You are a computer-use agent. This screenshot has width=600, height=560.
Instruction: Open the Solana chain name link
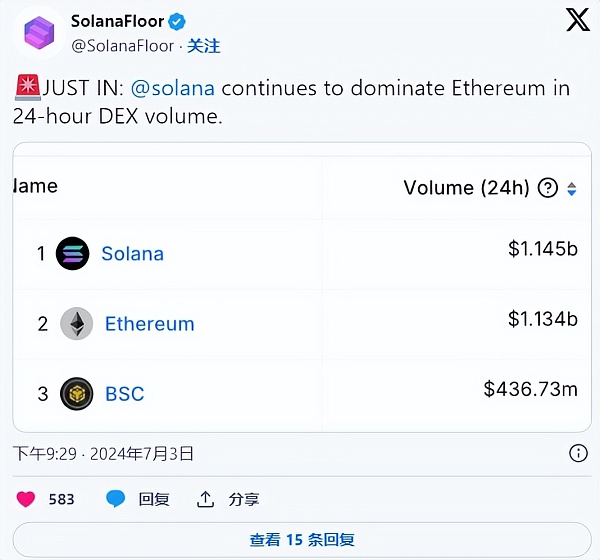pos(132,254)
